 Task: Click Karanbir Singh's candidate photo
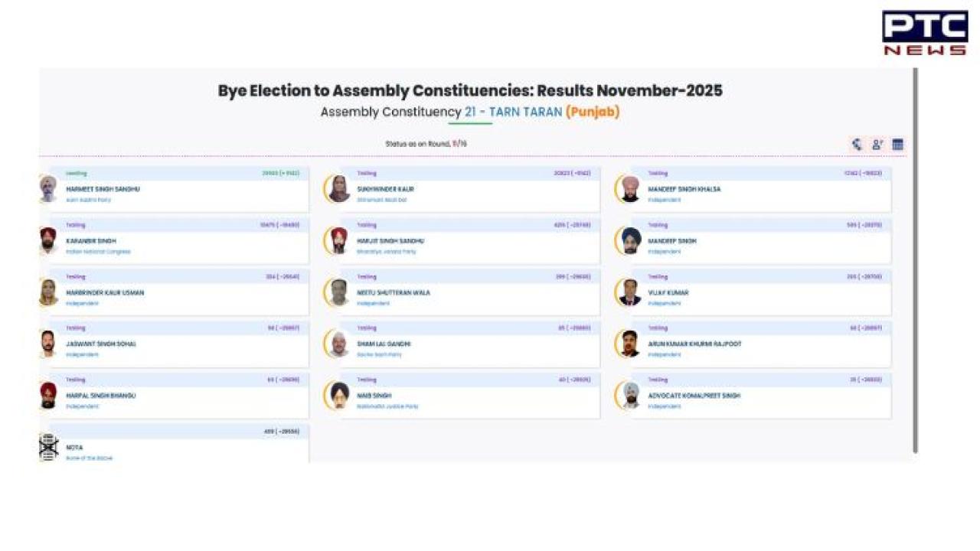click(48, 241)
